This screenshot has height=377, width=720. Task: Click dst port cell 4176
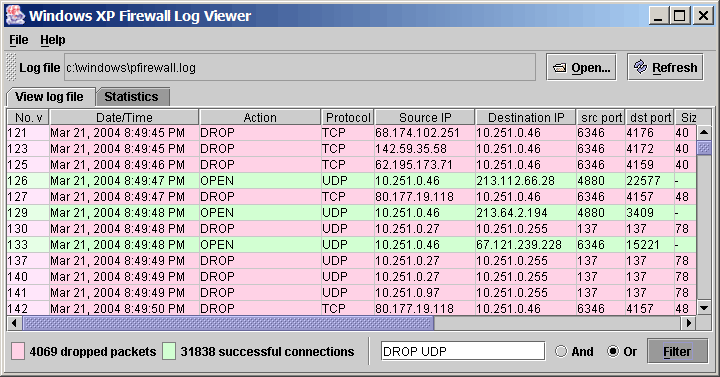click(x=650, y=133)
